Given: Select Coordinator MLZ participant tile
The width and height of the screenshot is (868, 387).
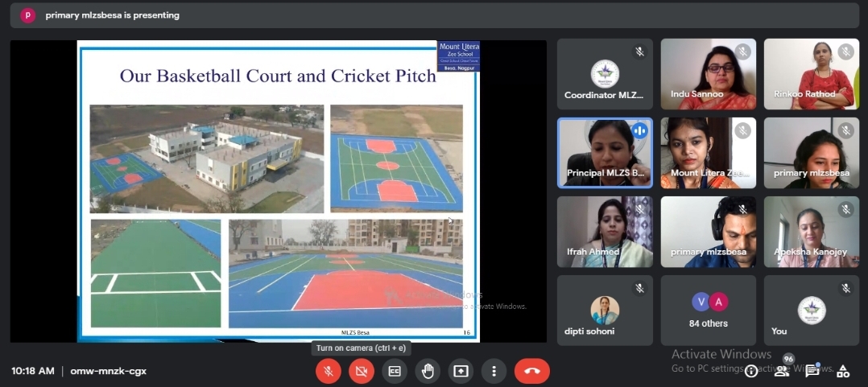Looking at the screenshot, I should coord(605,74).
